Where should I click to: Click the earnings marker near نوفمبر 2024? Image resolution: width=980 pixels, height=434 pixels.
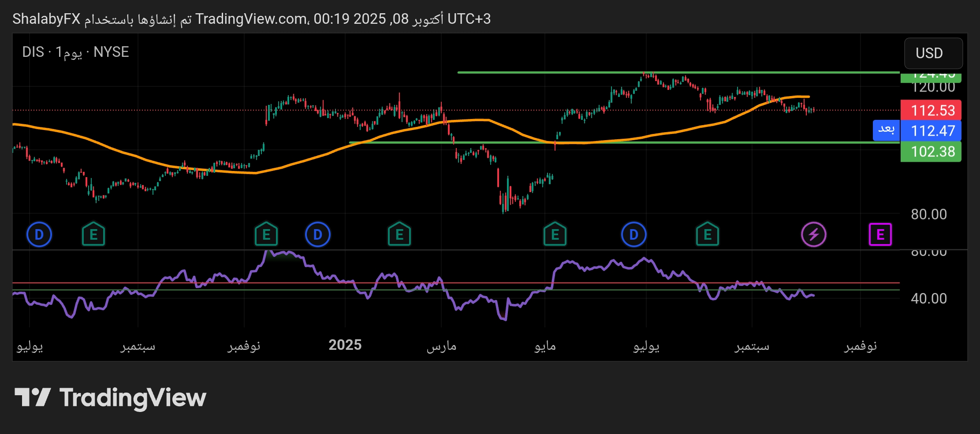click(266, 234)
